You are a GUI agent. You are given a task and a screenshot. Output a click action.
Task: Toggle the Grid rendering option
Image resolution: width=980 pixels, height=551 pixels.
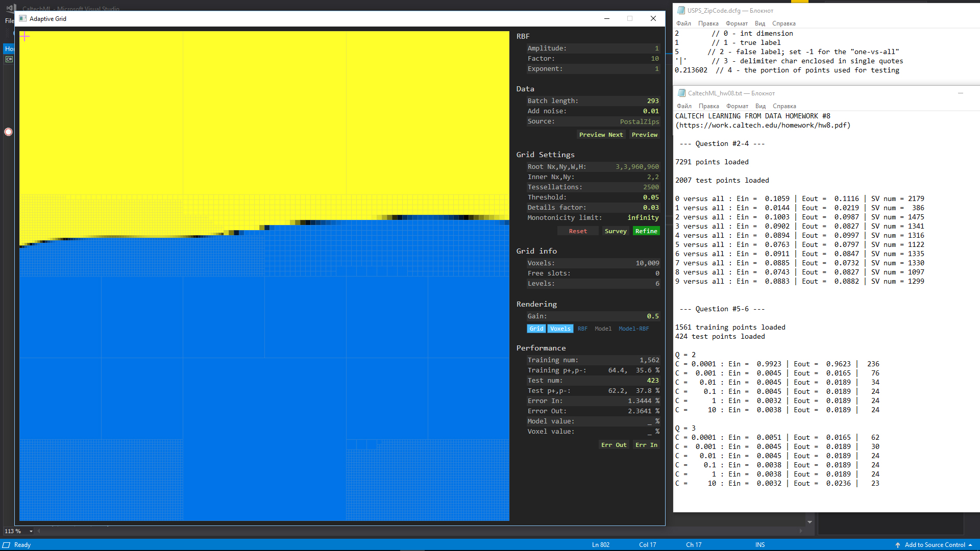coord(536,329)
